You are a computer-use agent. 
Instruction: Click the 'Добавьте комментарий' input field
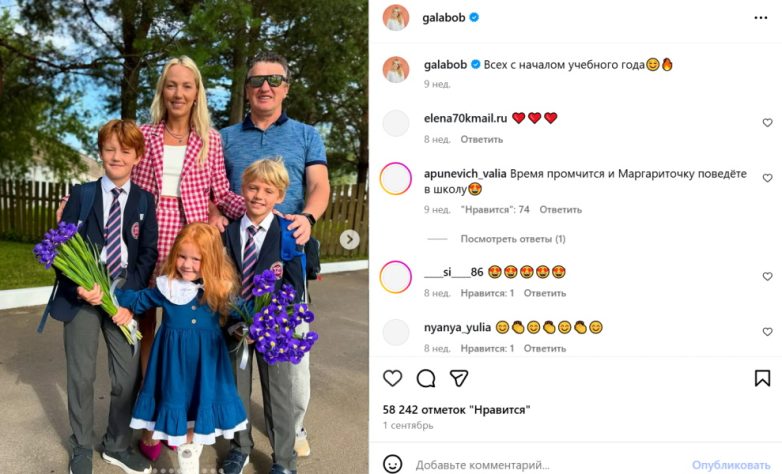[549, 465]
